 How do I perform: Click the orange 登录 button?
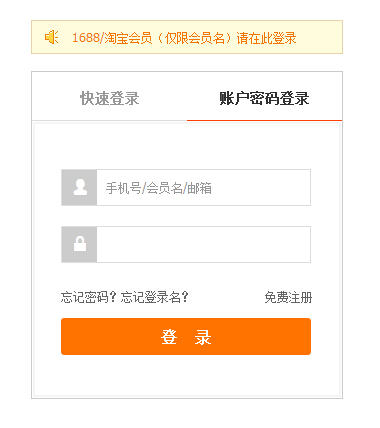click(186, 336)
